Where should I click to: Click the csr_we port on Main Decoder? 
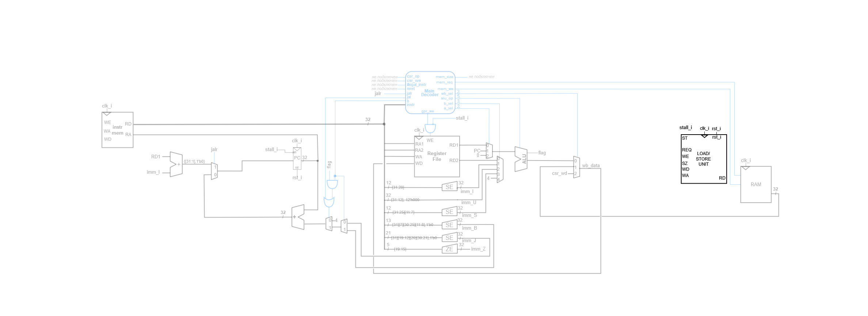[414, 80]
